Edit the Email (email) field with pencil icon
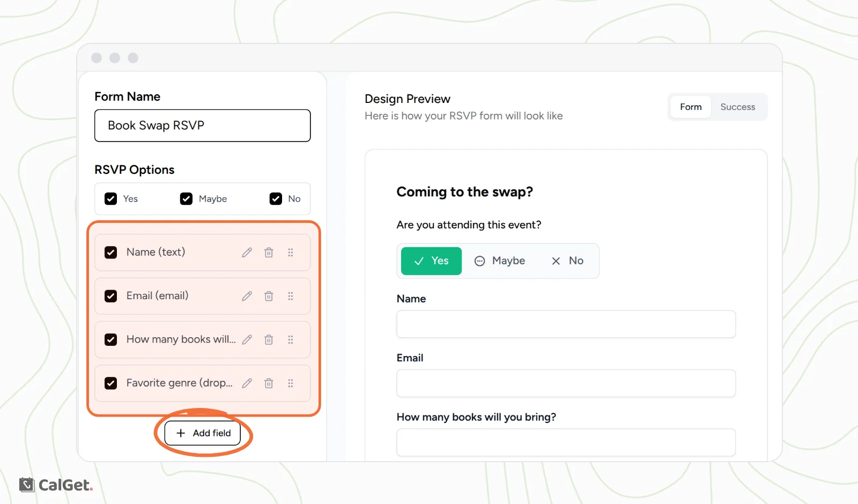The height and width of the screenshot is (504, 858). pos(247,296)
